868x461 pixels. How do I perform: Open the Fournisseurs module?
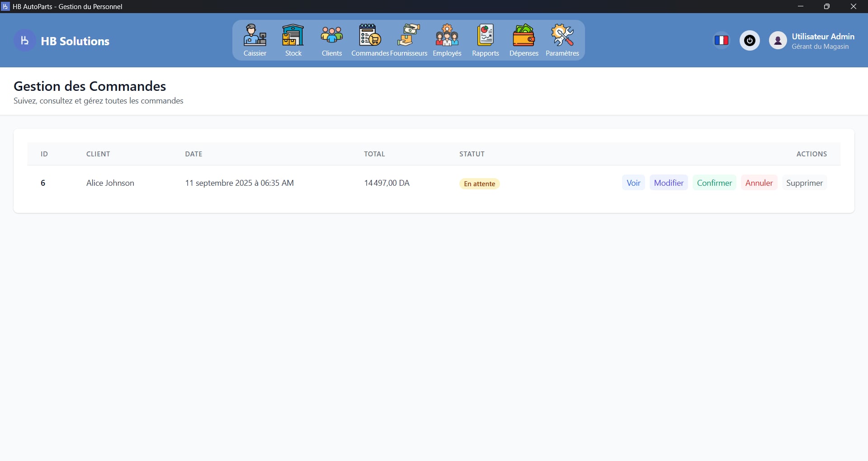pos(408,40)
